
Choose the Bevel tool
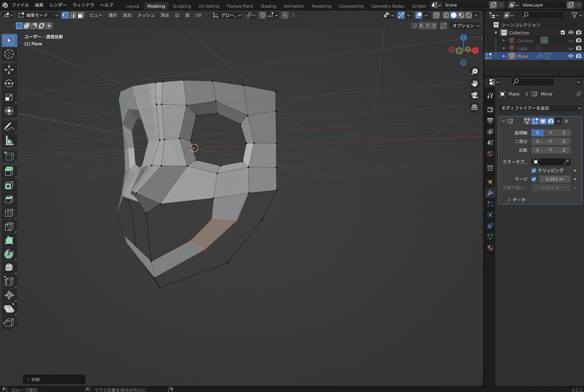(x=9, y=199)
